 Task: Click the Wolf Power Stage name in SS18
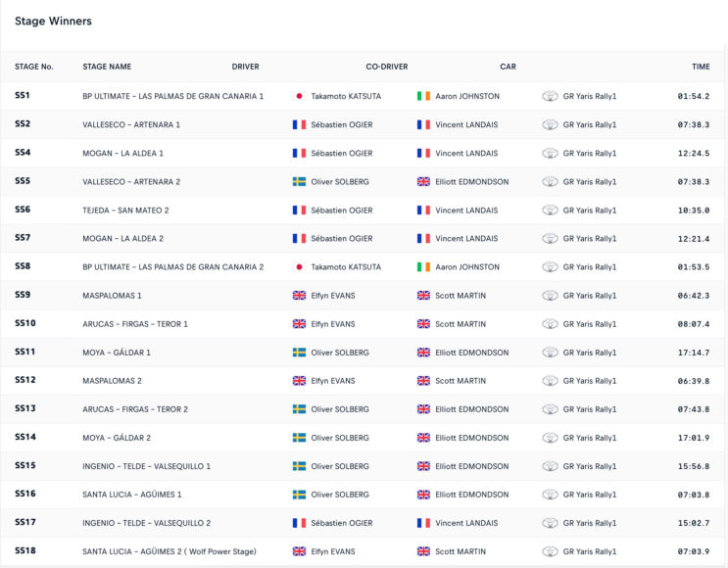pyautogui.click(x=169, y=551)
